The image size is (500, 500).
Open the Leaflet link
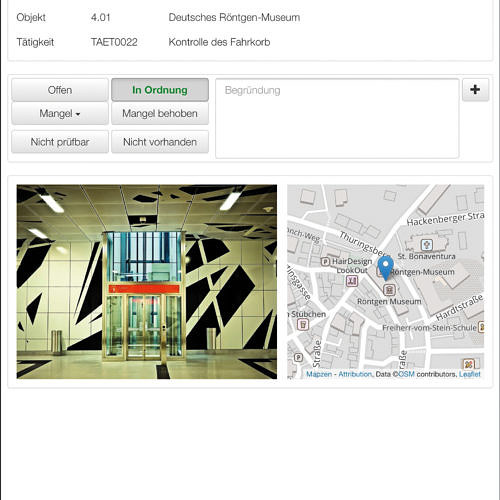(470, 374)
